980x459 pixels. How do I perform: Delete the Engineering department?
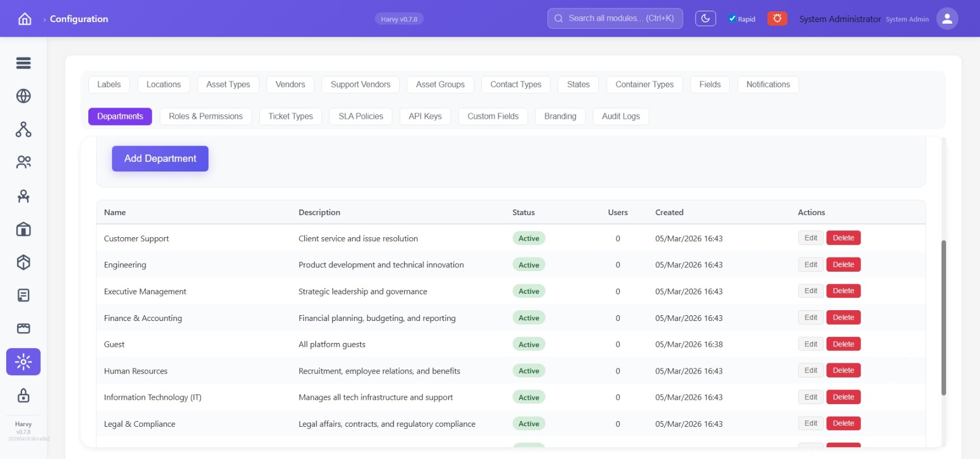tap(844, 264)
